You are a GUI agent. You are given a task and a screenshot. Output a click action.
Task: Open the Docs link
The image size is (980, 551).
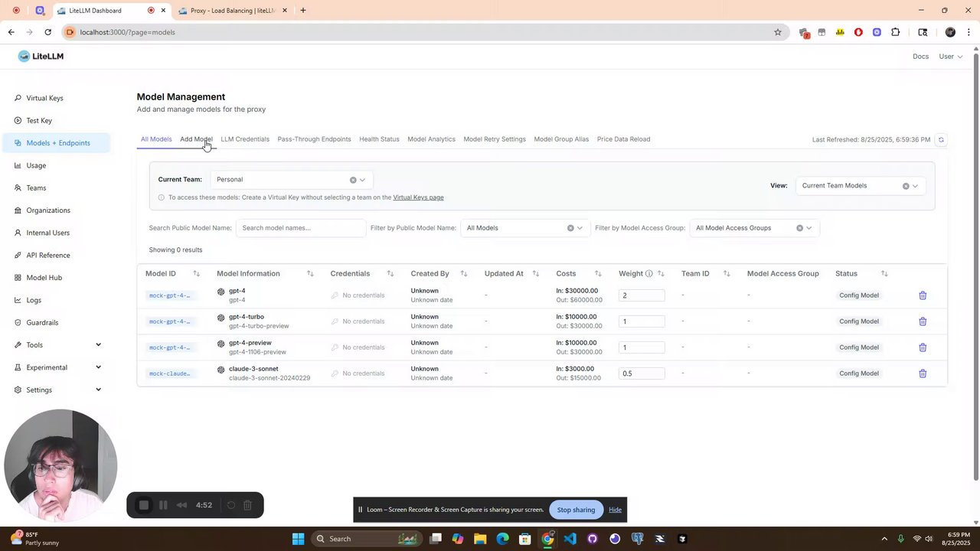click(x=920, y=57)
